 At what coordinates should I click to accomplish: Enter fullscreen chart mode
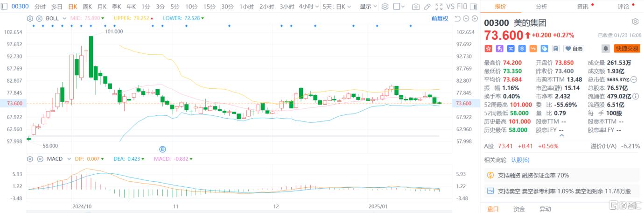pyautogui.click(x=439, y=7)
